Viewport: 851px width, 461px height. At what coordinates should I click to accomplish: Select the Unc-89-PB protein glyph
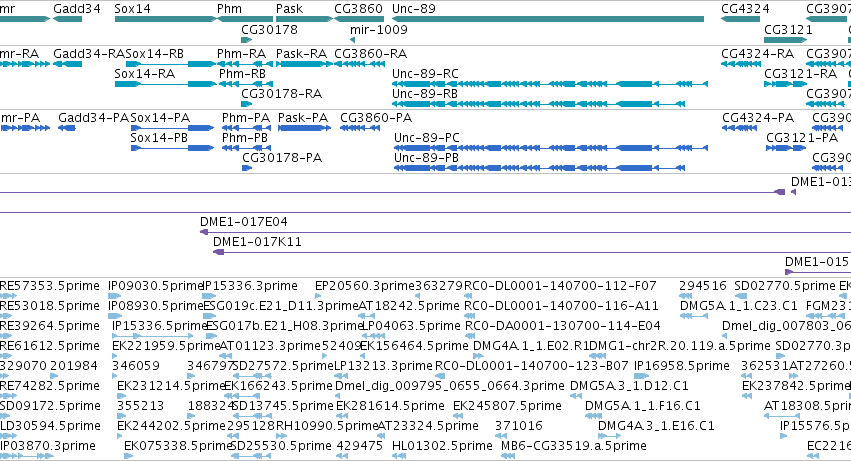(x=539, y=168)
